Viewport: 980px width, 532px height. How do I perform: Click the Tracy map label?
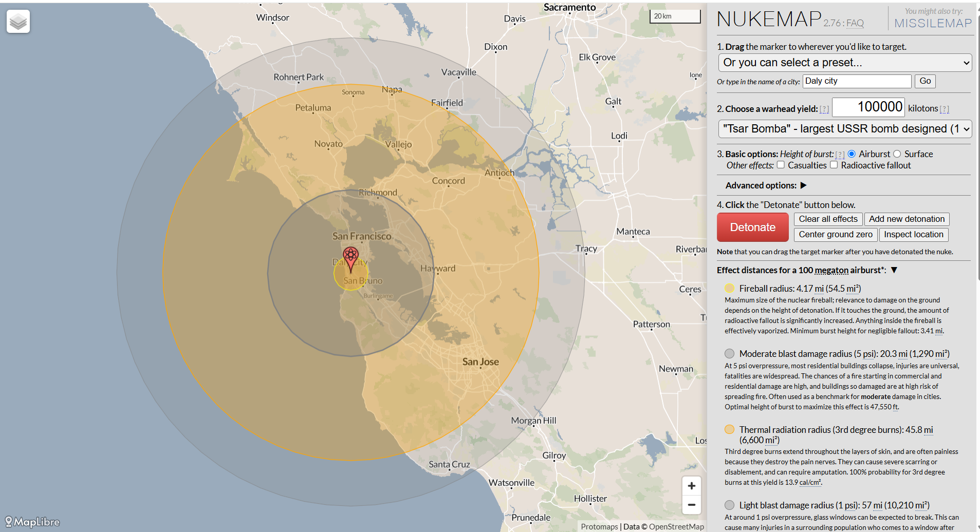[586, 249]
